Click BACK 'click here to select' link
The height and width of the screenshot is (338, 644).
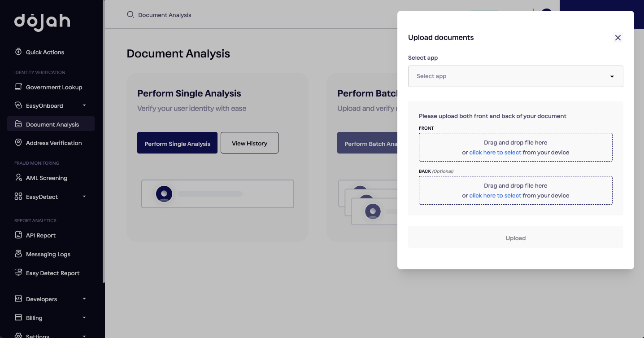point(495,196)
